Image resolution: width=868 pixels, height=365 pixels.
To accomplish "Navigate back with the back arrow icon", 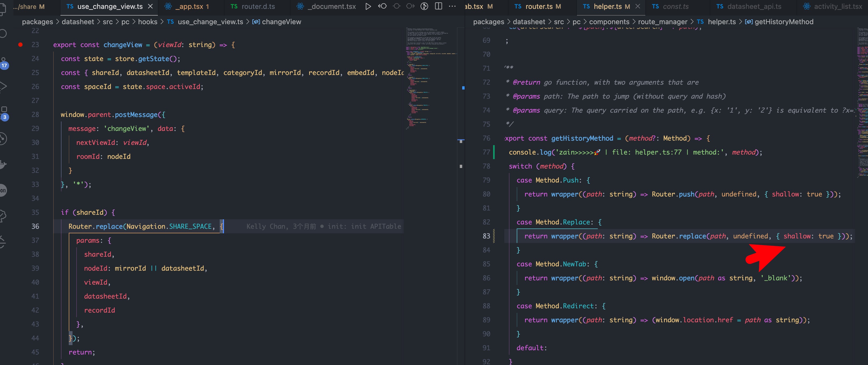I will pos(382,6).
